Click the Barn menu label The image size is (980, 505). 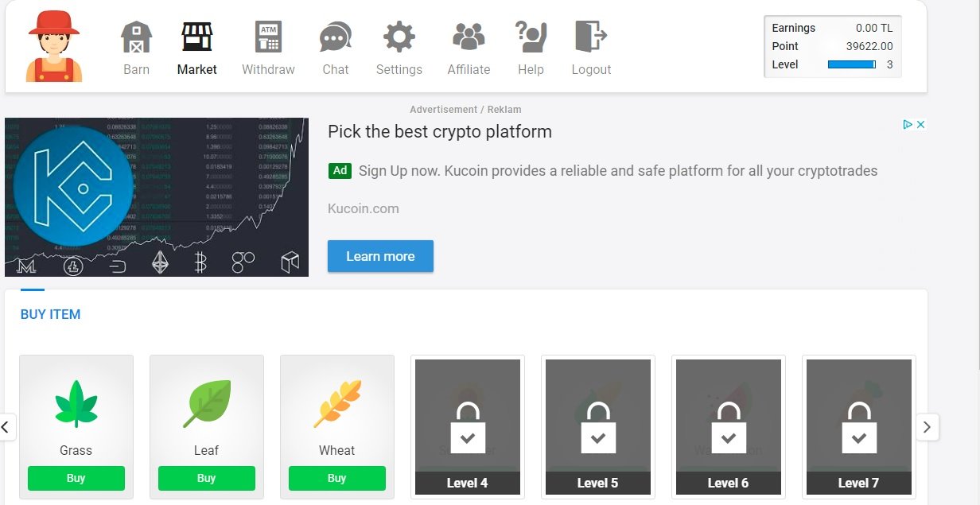pyautogui.click(x=136, y=69)
